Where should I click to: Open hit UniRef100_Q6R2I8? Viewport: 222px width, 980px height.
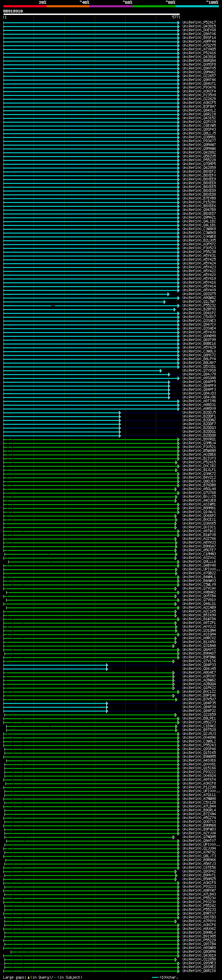(x=199, y=114)
